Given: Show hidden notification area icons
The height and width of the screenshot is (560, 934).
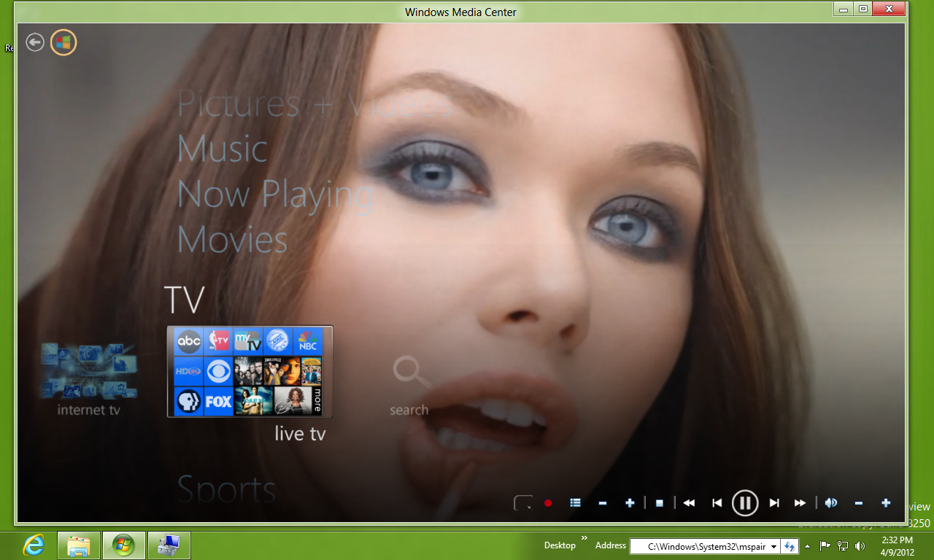Looking at the screenshot, I should [x=807, y=545].
